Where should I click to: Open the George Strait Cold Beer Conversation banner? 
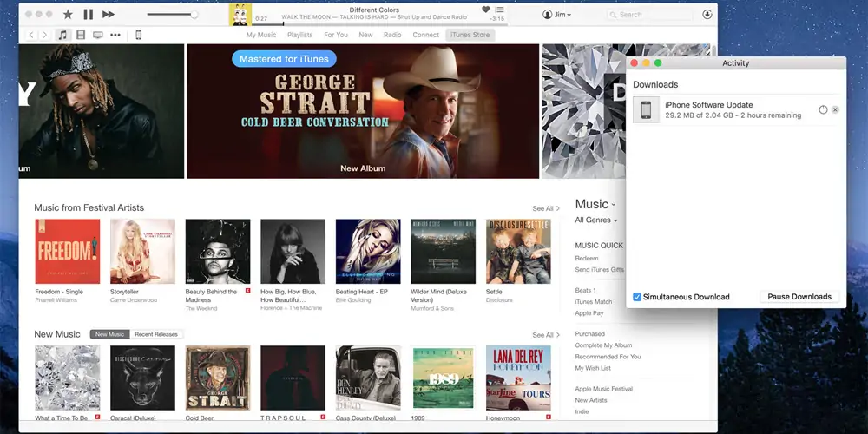(363, 111)
